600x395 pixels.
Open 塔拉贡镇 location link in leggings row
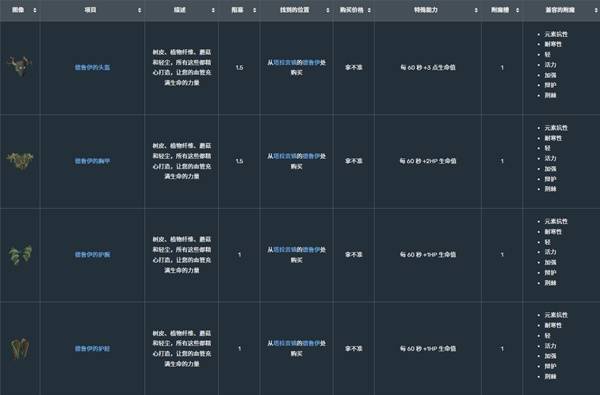285,343
